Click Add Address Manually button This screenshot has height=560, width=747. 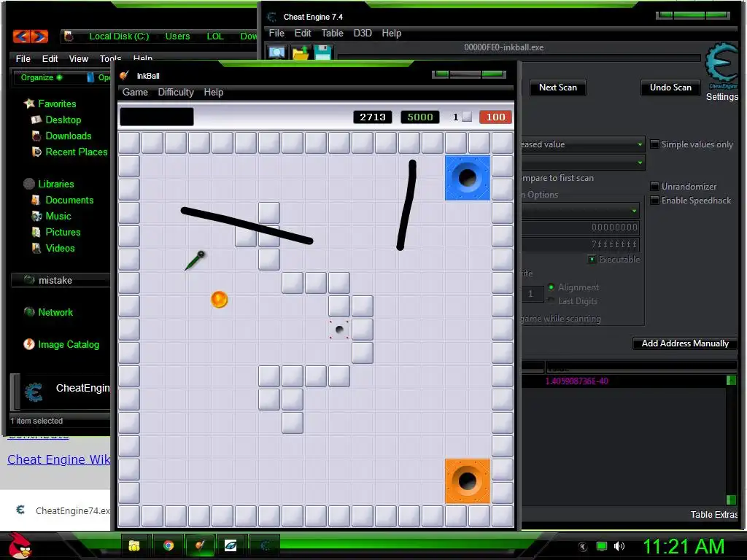click(685, 343)
